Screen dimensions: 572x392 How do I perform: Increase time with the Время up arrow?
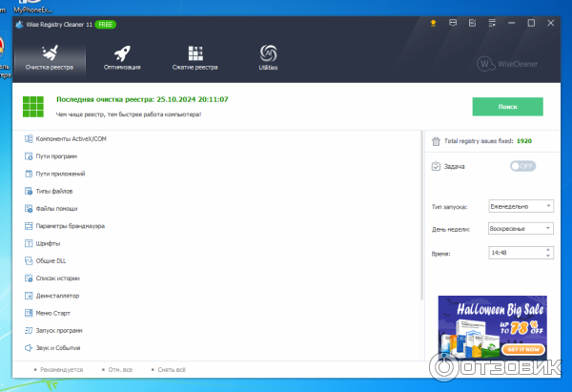548,250
